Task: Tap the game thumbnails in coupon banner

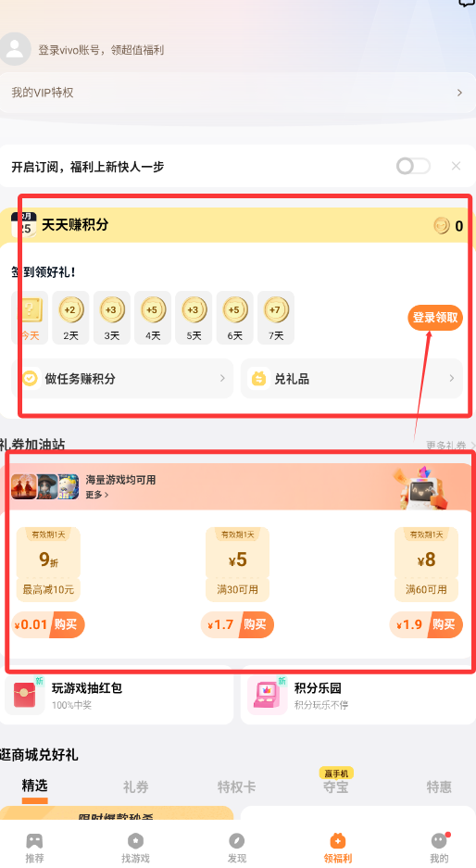Action: click(45, 486)
